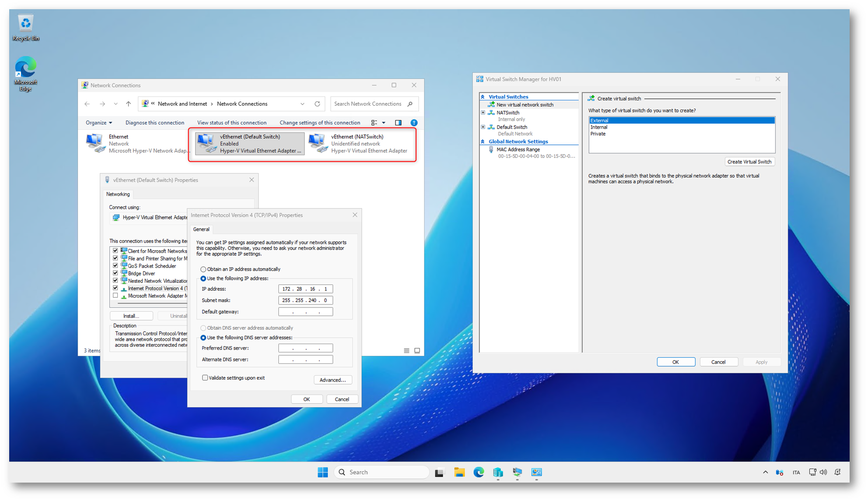Viewport: 868px width, 501px height.
Task: Click the Create Virtual Switch button
Action: tap(749, 162)
